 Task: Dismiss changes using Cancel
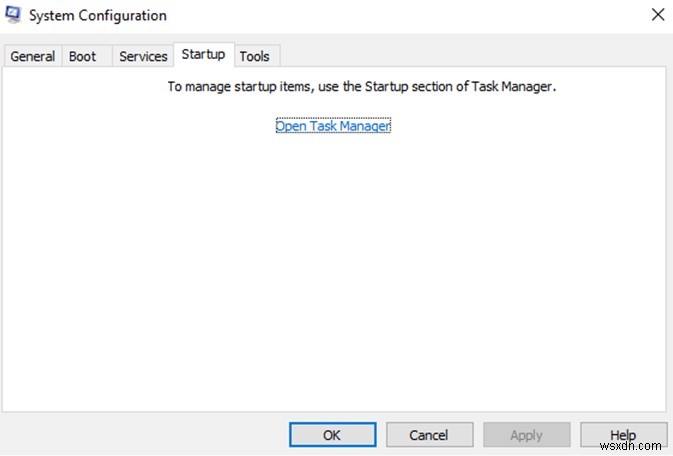point(429,435)
